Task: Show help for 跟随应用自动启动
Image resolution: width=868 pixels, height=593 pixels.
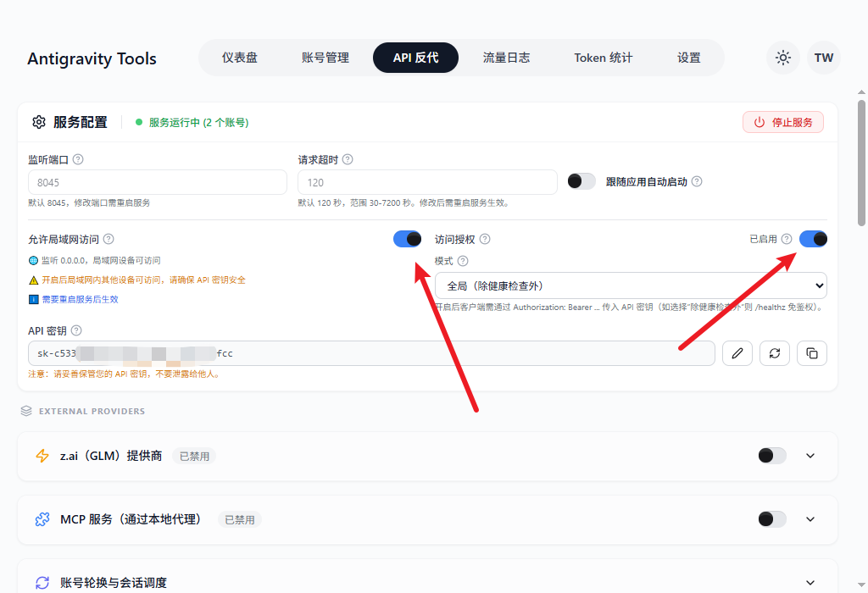Action: click(697, 181)
